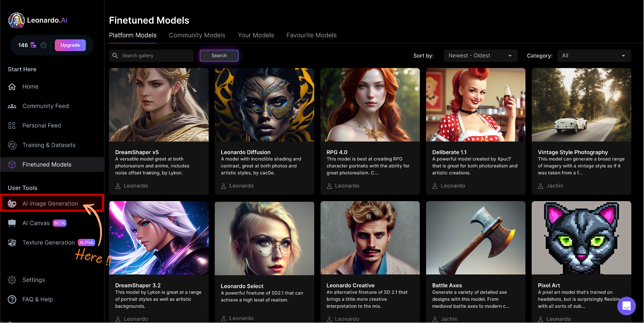The width and height of the screenshot is (644, 323).
Task: Click the AI Canvas icon
Action: coord(12,223)
